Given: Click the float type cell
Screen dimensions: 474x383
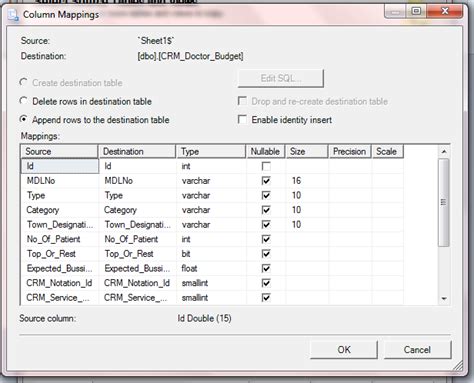Looking at the screenshot, I should coord(211,269).
